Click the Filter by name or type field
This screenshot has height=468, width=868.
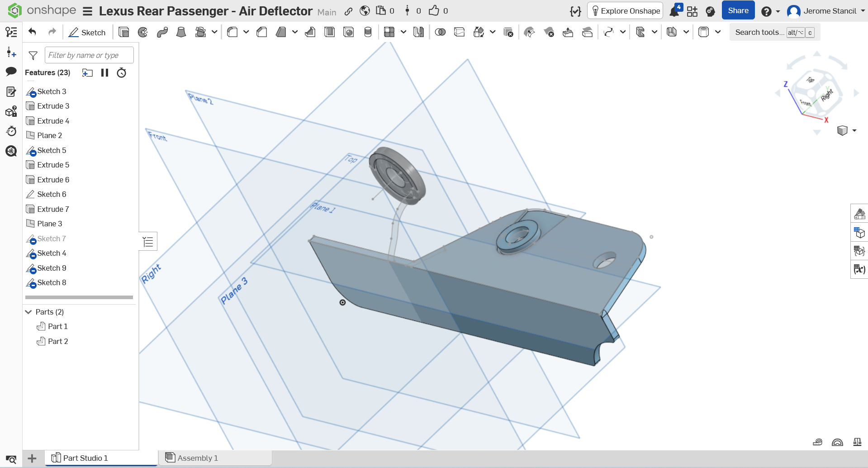pyautogui.click(x=89, y=55)
